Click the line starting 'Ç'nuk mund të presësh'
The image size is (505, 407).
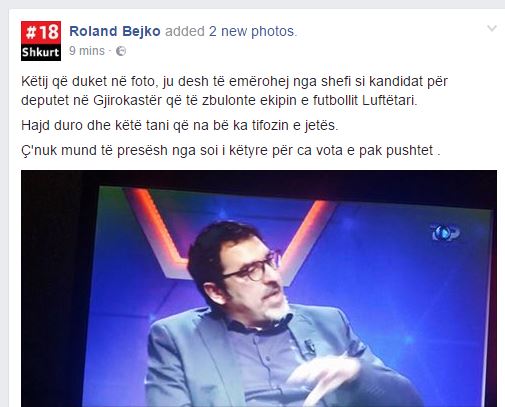point(231,151)
